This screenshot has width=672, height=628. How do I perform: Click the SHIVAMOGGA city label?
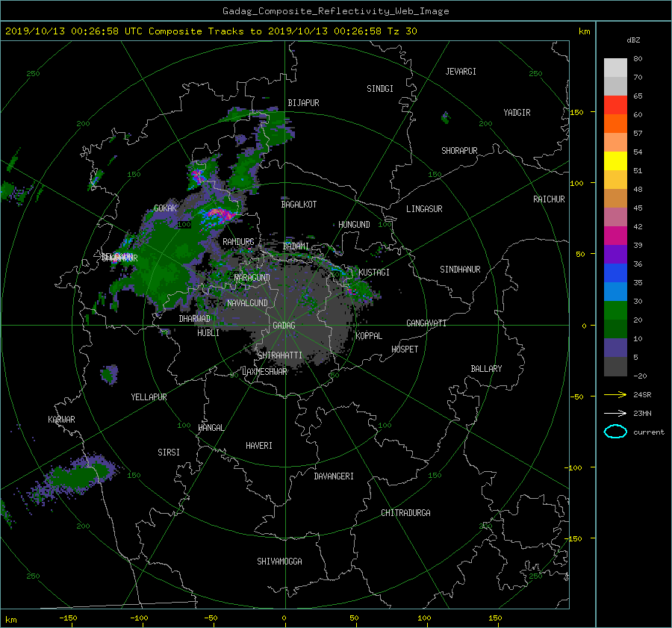click(279, 562)
